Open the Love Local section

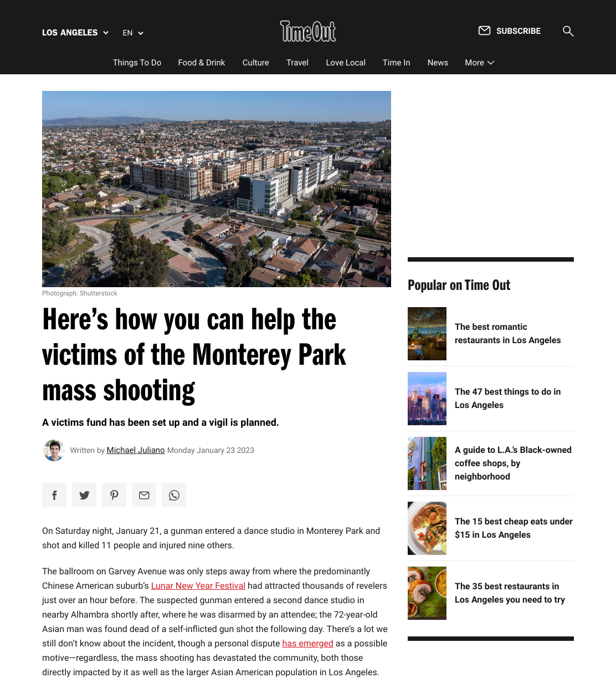click(346, 63)
